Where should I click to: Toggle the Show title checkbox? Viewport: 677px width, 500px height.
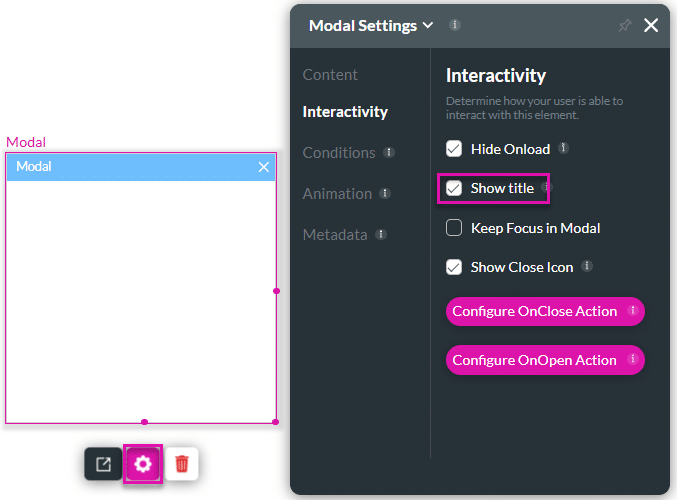(x=454, y=188)
